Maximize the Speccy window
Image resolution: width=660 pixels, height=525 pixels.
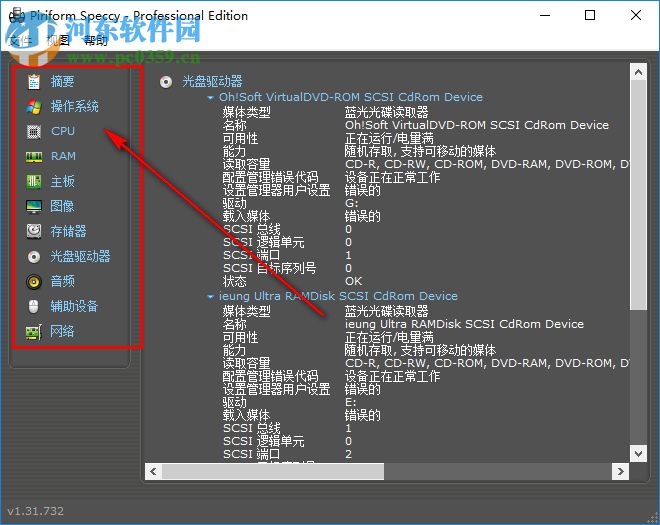(590, 16)
